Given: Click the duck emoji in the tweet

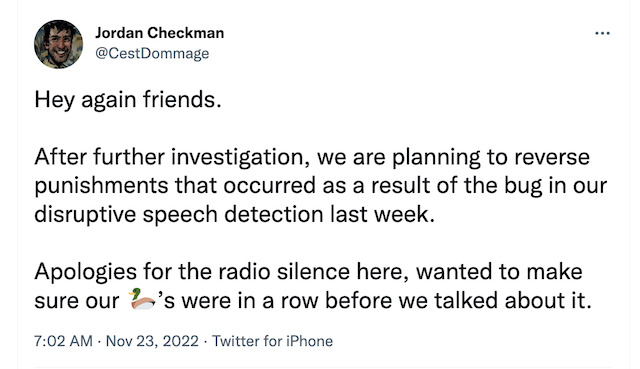Looking at the screenshot, I should coord(142,299).
